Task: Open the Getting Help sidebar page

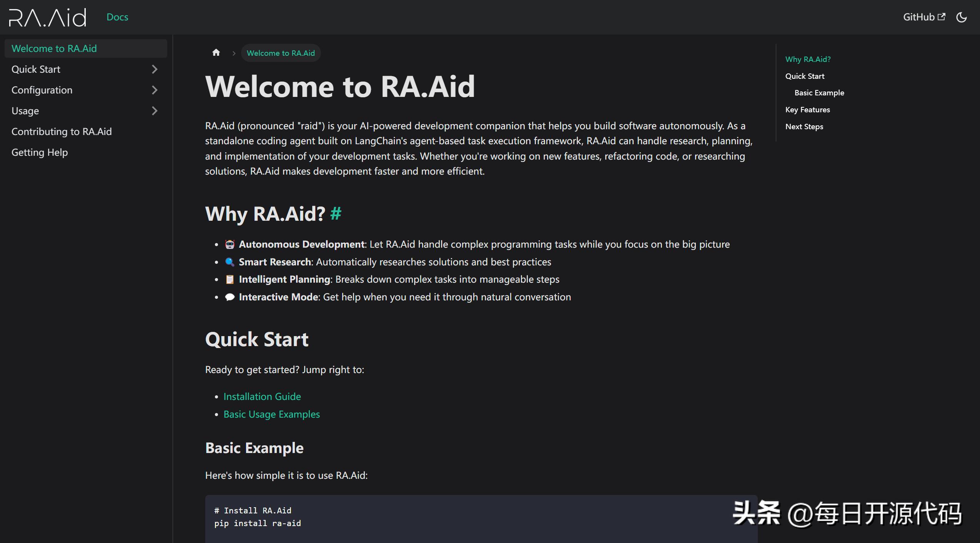Action: coord(40,152)
